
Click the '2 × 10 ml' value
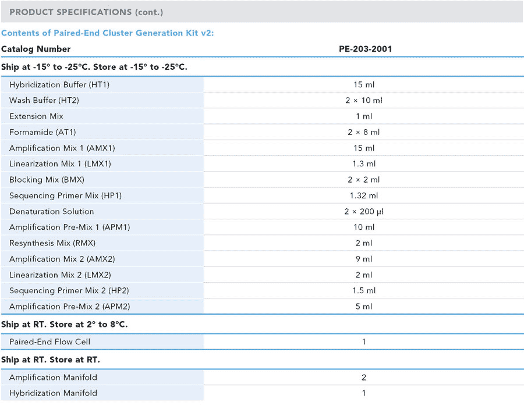364,101
